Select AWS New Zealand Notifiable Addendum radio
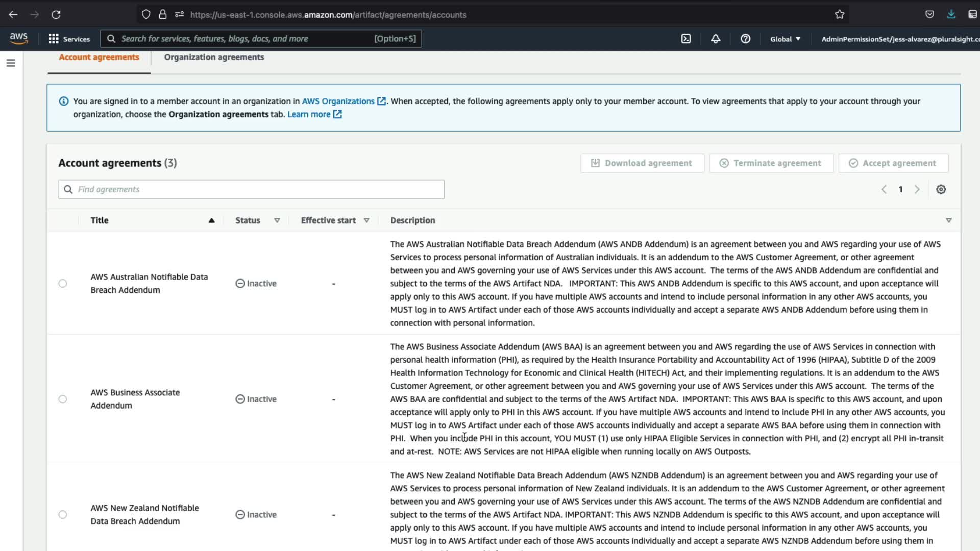The height and width of the screenshot is (551, 980). pos(63,515)
